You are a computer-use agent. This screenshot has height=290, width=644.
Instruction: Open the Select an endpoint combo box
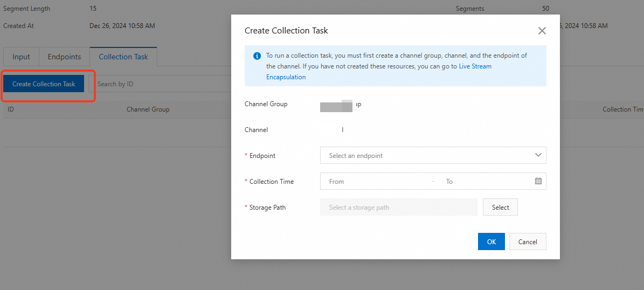[x=433, y=156]
